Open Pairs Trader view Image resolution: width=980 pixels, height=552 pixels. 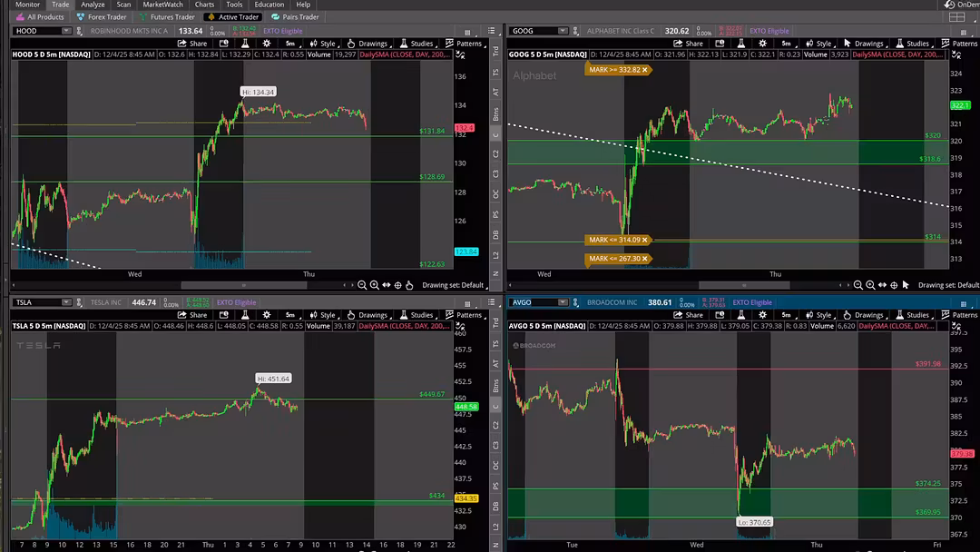click(x=295, y=16)
